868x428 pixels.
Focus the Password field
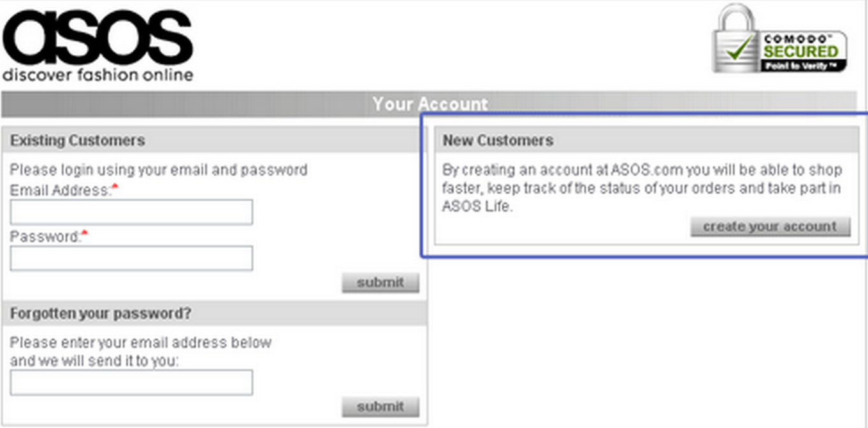[x=131, y=258]
